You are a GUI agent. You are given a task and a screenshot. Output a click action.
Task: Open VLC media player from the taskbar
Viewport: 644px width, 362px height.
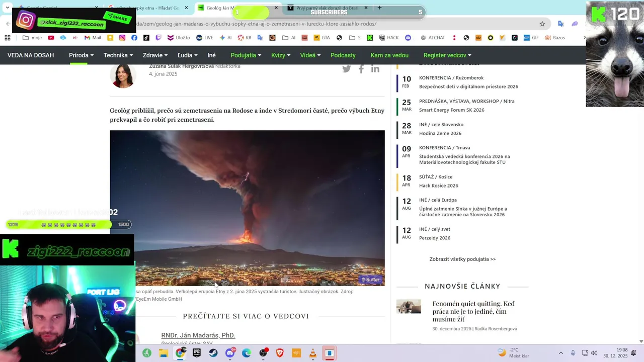click(x=313, y=353)
